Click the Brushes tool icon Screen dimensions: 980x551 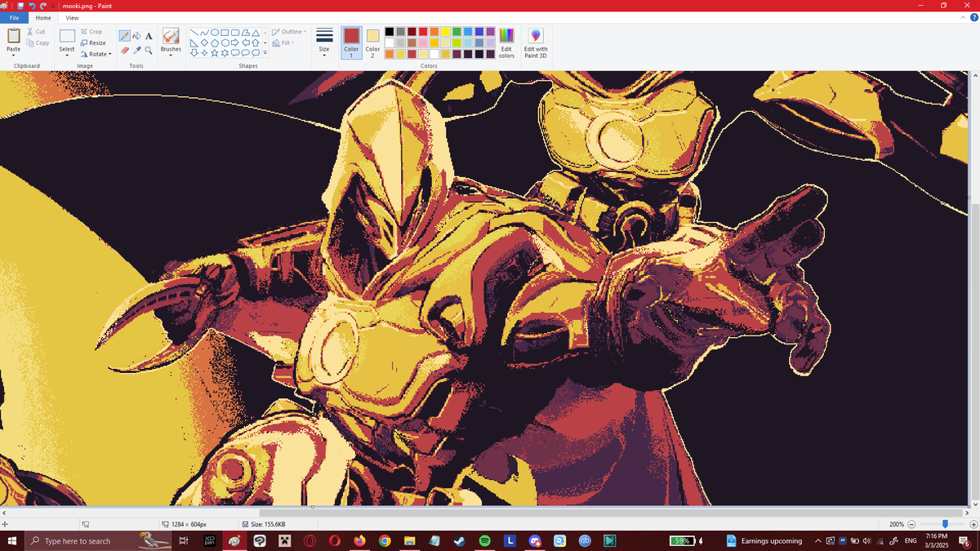coord(171,36)
